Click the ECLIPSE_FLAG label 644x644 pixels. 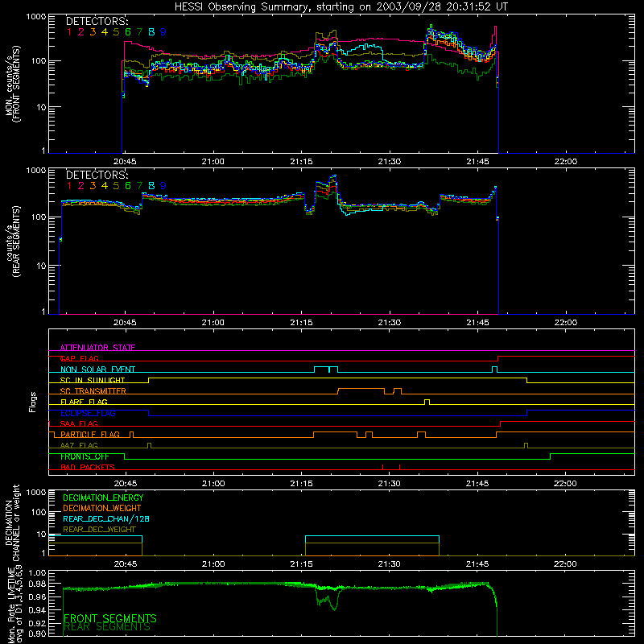point(88,413)
